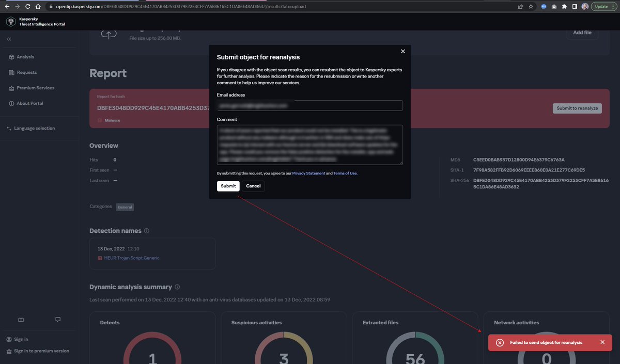Open Requests in the sidebar
Image resolution: width=620 pixels, height=364 pixels.
(x=27, y=72)
